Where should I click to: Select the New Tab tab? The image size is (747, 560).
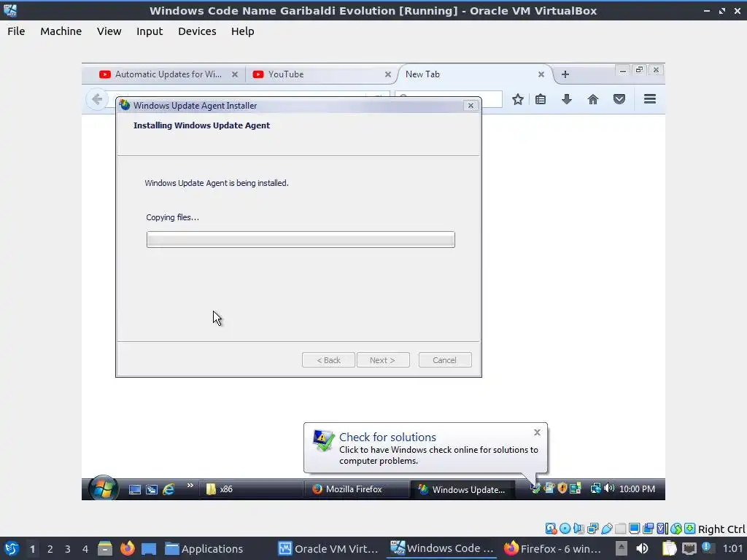472,74
